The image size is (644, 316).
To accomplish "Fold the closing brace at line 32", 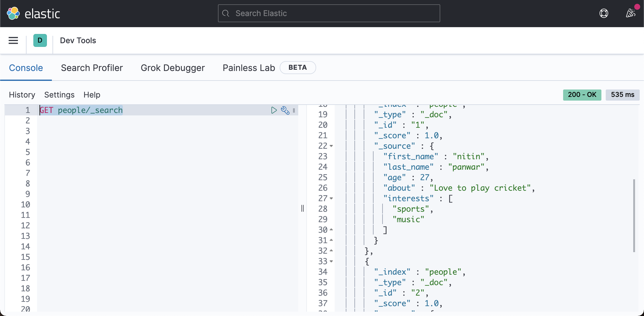I will coord(331,251).
